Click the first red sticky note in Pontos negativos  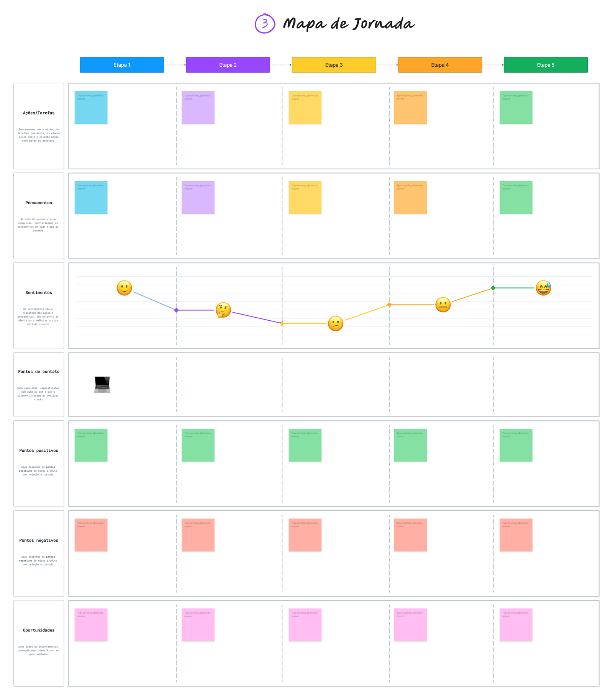91,535
